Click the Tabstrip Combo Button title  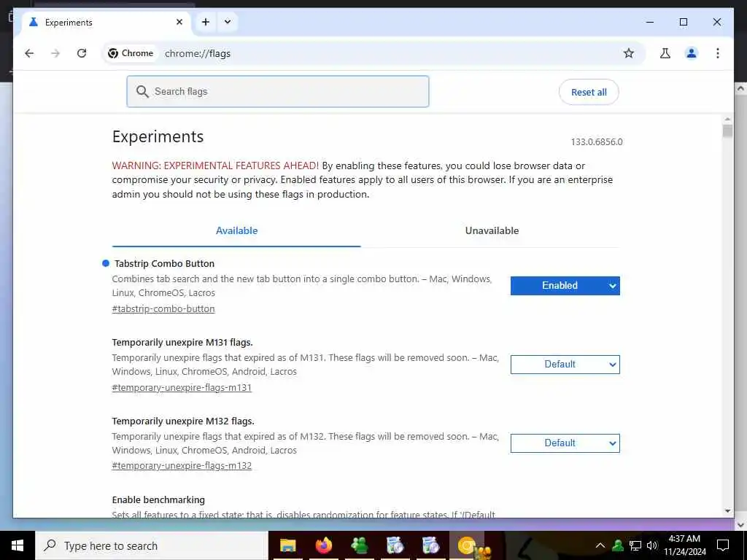164,263
